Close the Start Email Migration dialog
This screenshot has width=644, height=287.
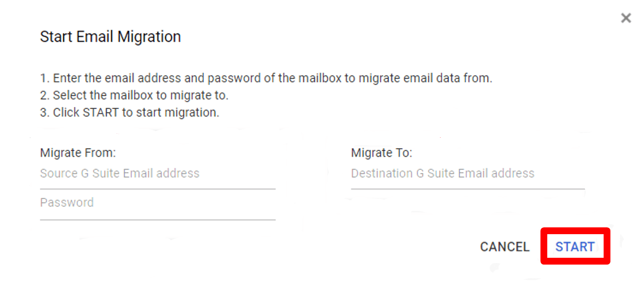(x=625, y=18)
